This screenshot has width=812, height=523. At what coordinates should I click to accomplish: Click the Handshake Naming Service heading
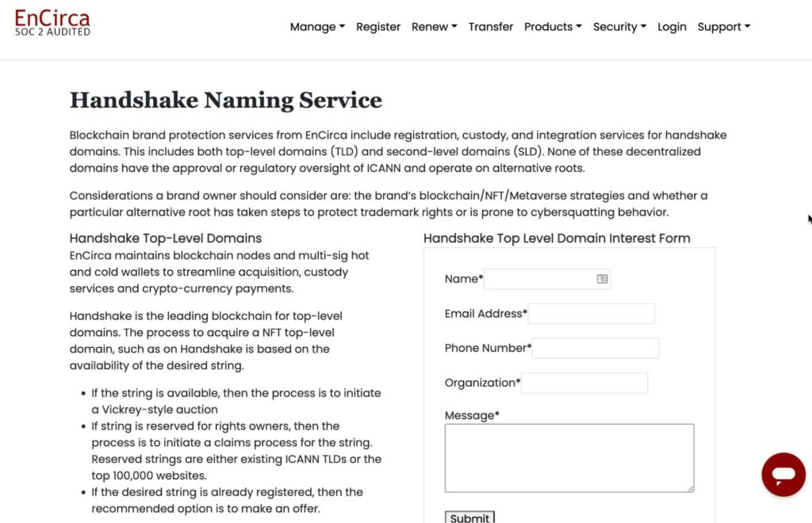[x=226, y=100]
